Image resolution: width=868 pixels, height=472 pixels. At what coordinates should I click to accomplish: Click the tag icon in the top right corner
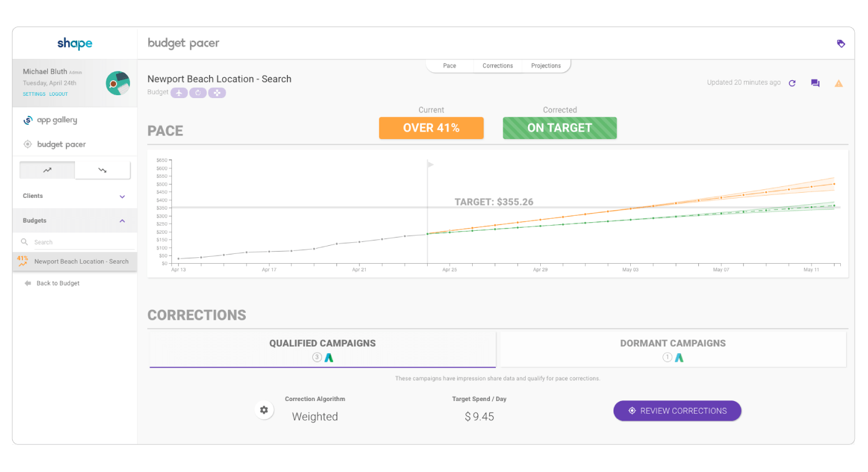click(x=841, y=43)
